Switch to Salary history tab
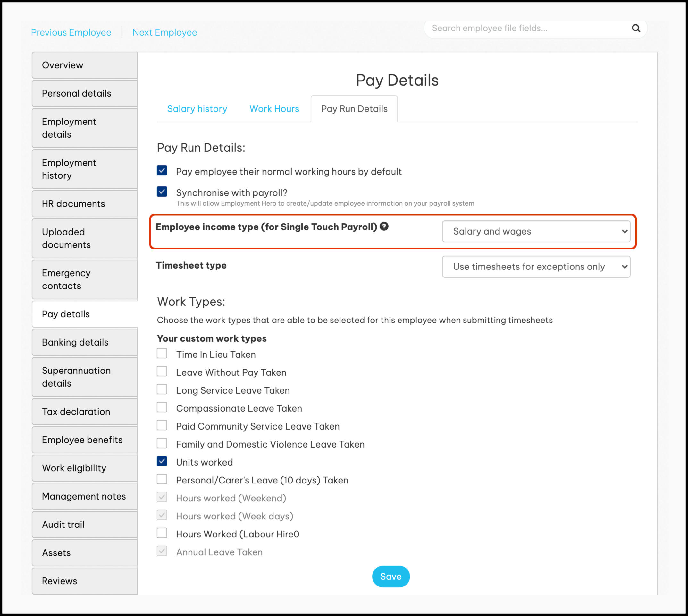The image size is (688, 616). coord(197,109)
